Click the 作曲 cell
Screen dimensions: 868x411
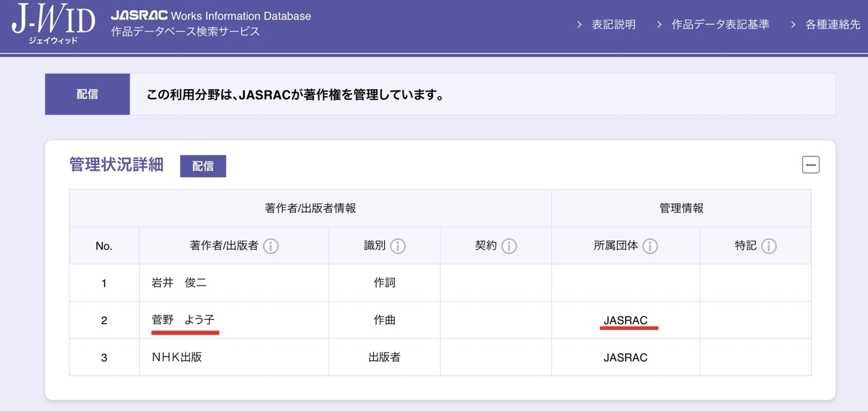(x=384, y=320)
